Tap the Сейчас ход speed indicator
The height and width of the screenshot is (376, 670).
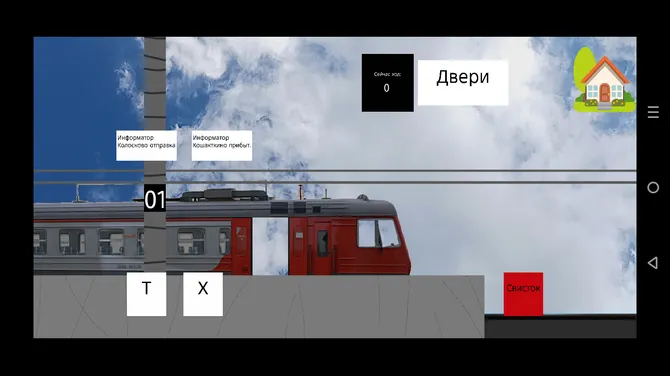click(x=388, y=83)
